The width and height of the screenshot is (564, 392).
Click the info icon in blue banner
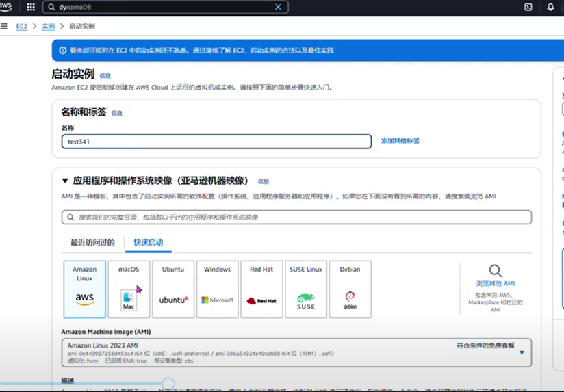point(62,51)
